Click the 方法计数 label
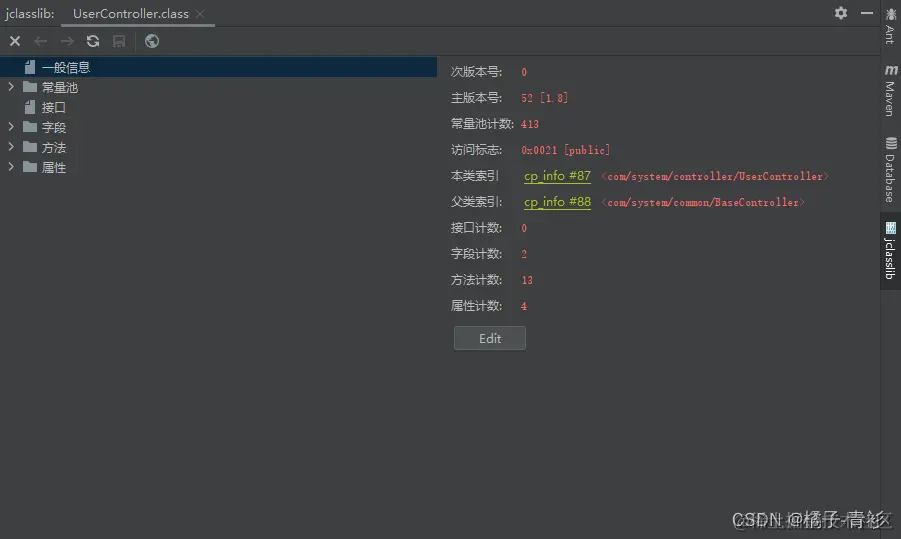Viewport: 901px width, 539px height. click(x=476, y=280)
